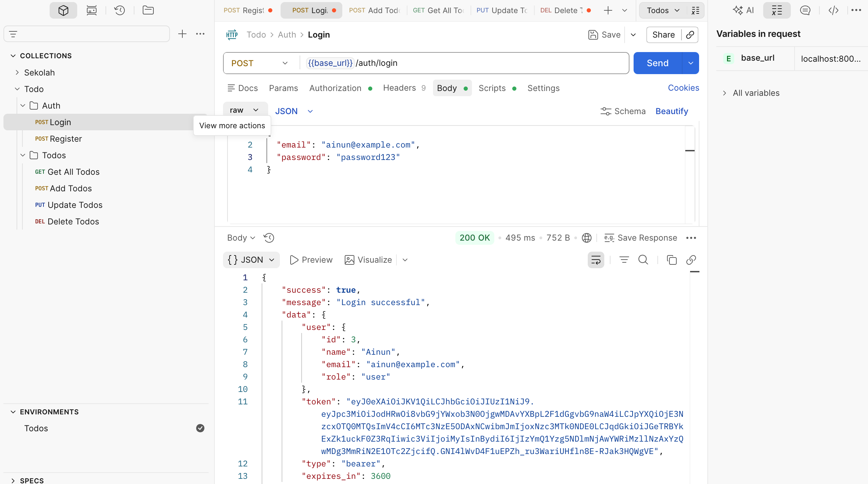Screen dimensions: 868x484
Task: Open the Visualize options chevron
Action: click(405, 260)
